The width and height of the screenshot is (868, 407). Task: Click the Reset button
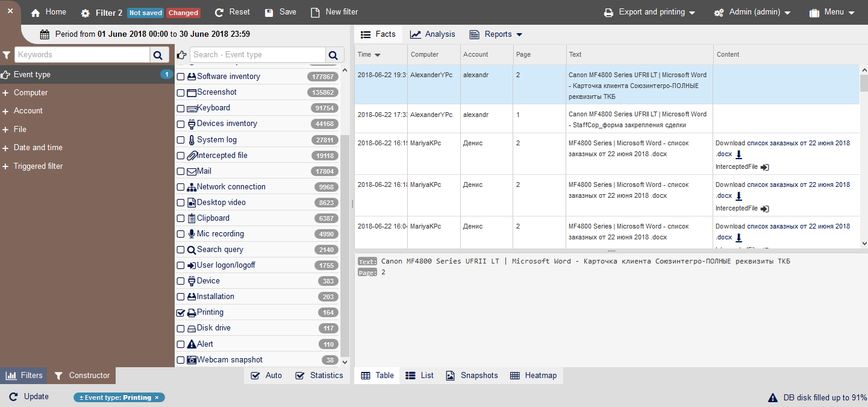[x=232, y=12]
